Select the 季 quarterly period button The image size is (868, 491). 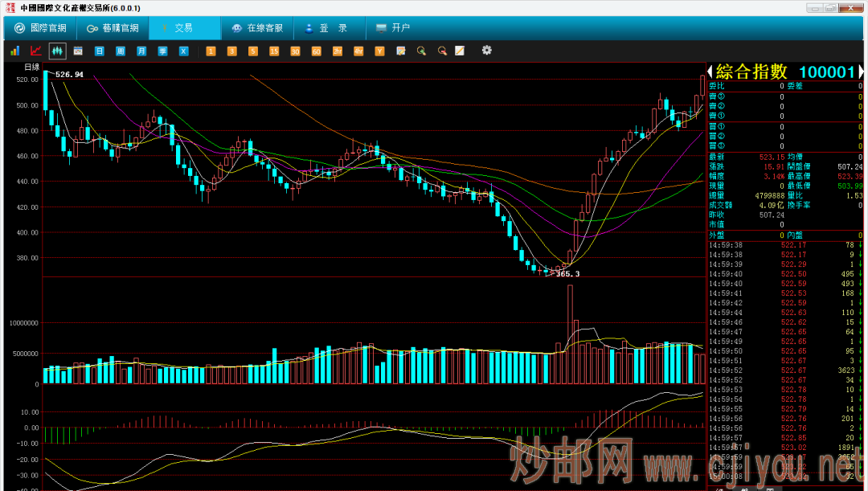point(162,51)
